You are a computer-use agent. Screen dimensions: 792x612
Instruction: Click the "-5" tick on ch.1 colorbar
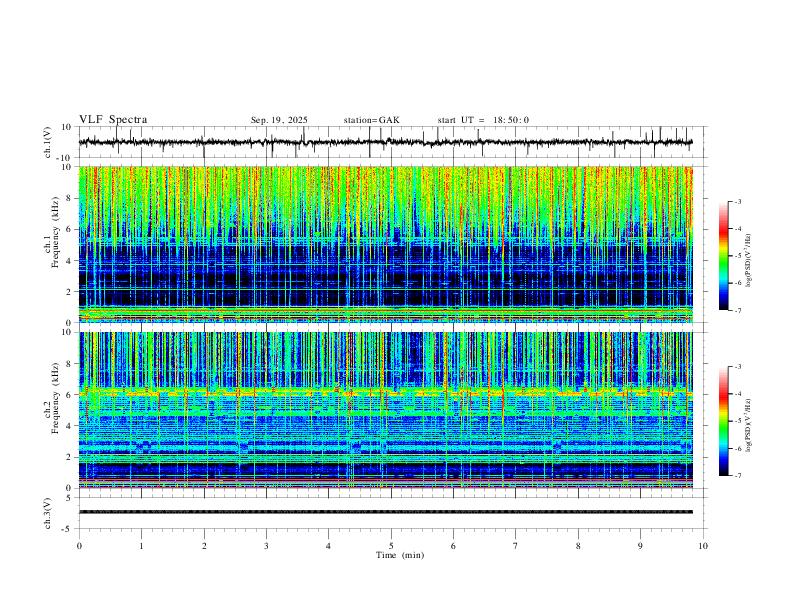tap(737, 256)
